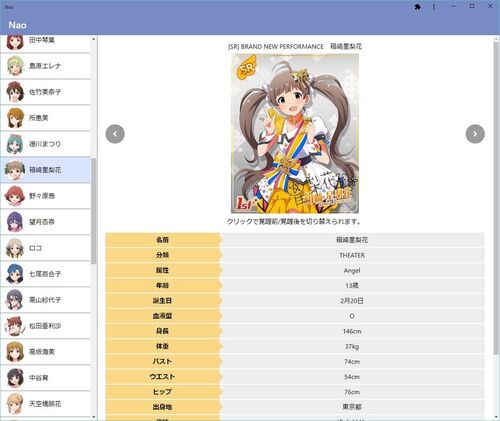
Task: Choose 天空橋朋花 in the idol list
Action: pyautogui.click(x=45, y=404)
